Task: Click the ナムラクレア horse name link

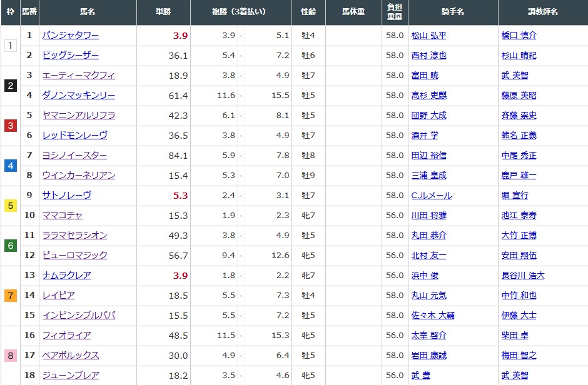Action: coord(67,276)
